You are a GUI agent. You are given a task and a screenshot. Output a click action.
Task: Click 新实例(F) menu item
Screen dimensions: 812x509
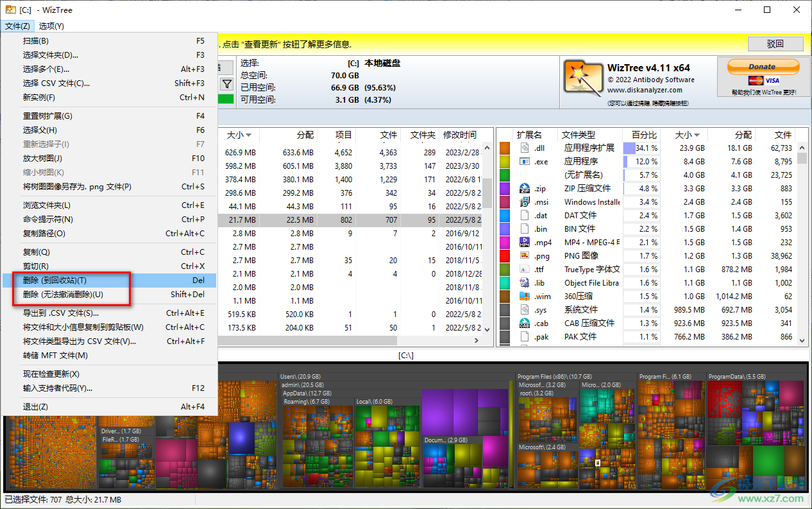click(109, 97)
